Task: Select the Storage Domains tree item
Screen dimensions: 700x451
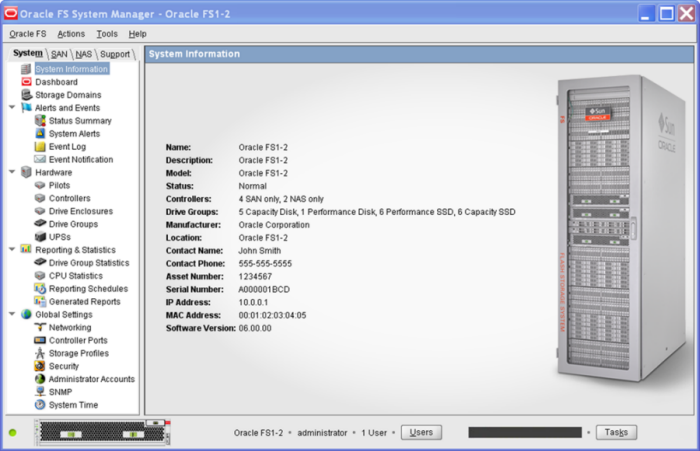Action: click(68, 95)
